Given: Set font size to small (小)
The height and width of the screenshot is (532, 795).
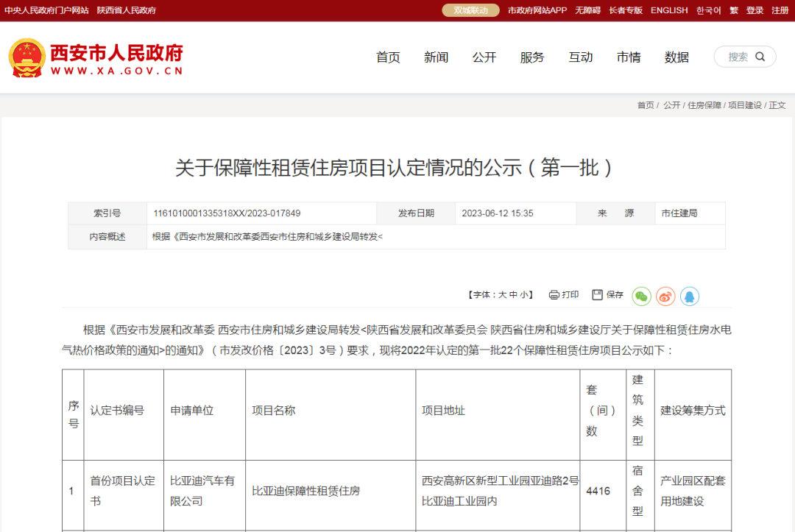Looking at the screenshot, I should (523, 295).
